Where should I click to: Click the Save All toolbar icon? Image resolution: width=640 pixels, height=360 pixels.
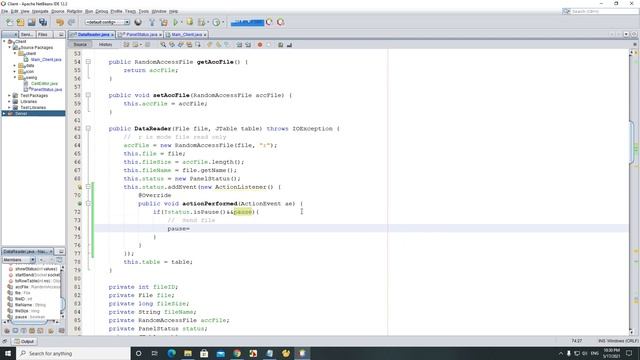pyautogui.click(x=43, y=22)
